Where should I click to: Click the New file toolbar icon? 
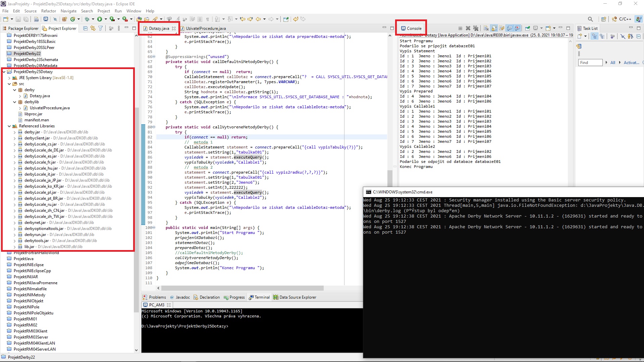point(6,19)
